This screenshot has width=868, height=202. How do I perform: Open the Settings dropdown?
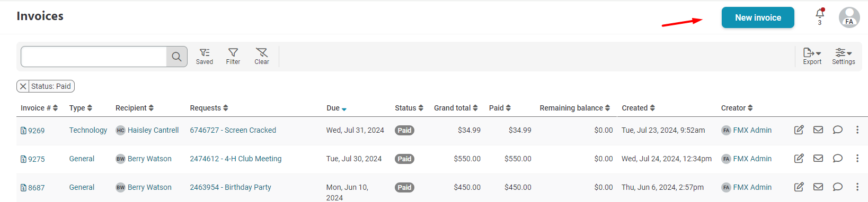(844, 56)
